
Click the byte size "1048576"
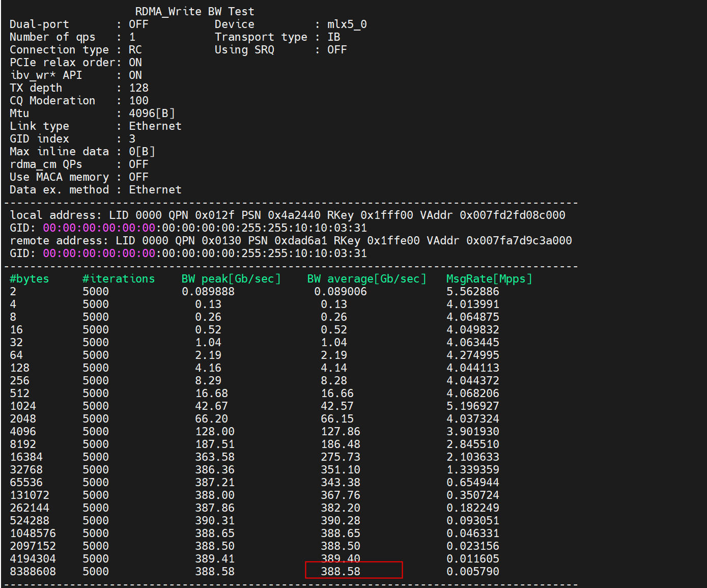pos(33,533)
